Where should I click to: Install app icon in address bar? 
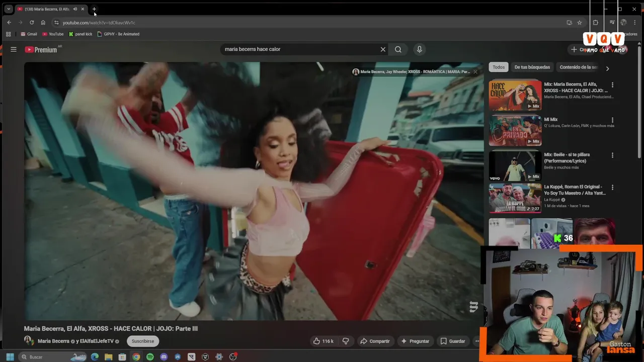click(569, 23)
